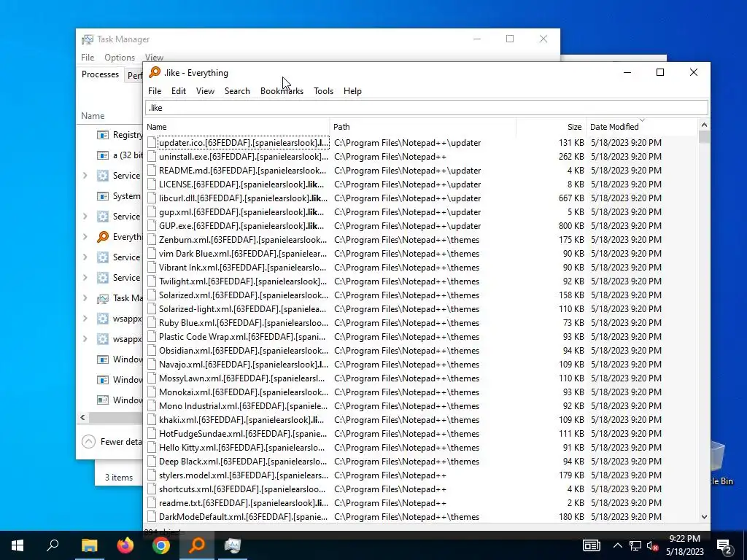747x560 pixels.
Task: Select the stylers.model.xml file name
Action: [244, 475]
